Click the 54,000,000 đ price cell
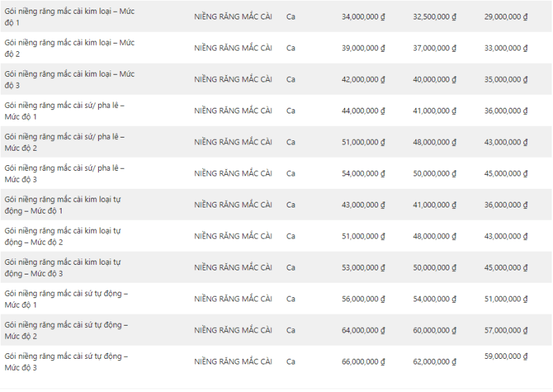 tap(363, 174)
